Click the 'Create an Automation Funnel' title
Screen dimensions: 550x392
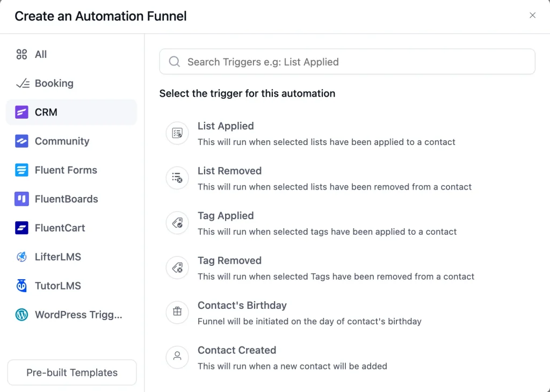point(100,16)
